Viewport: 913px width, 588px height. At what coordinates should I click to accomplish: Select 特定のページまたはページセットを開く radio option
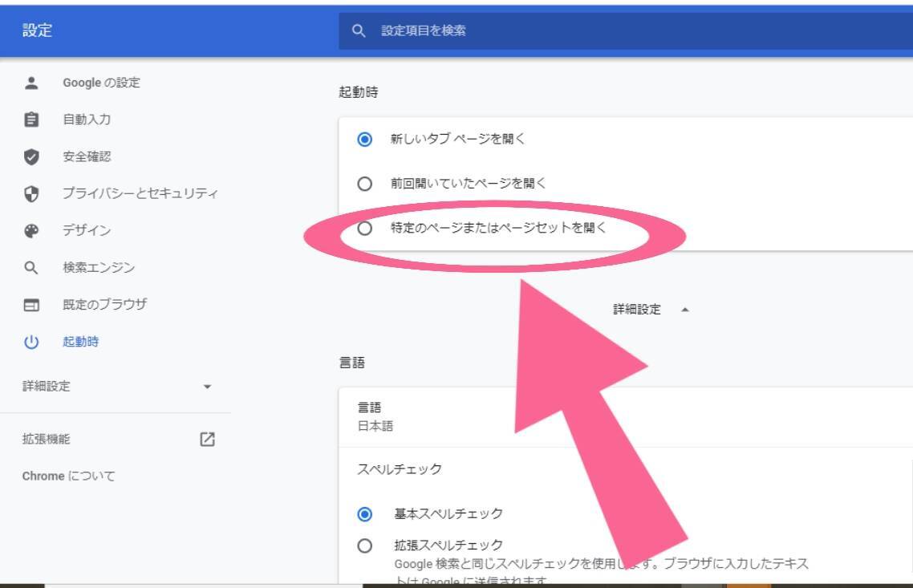tap(365, 228)
